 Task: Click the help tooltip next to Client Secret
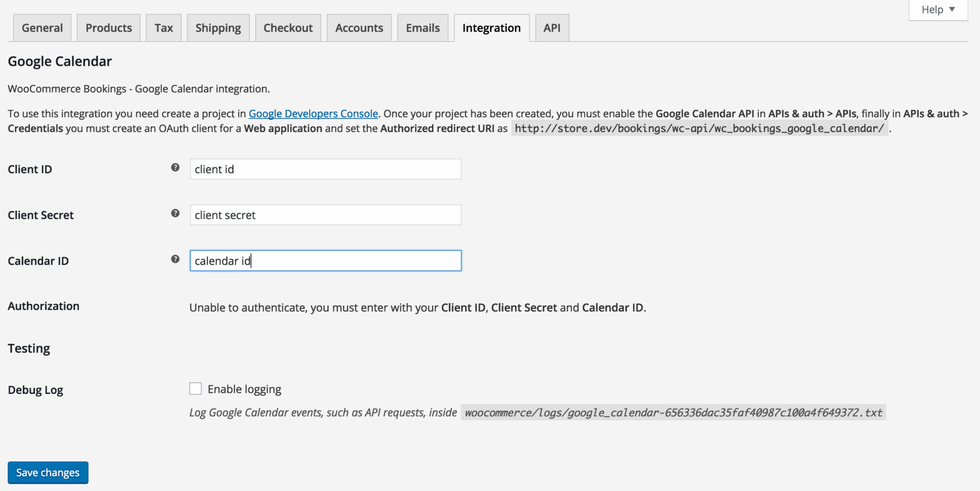click(x=175, y=213)
